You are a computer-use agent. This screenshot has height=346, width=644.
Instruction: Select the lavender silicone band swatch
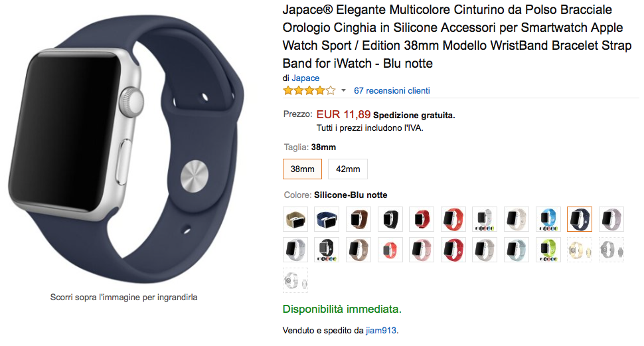[611, 219]
